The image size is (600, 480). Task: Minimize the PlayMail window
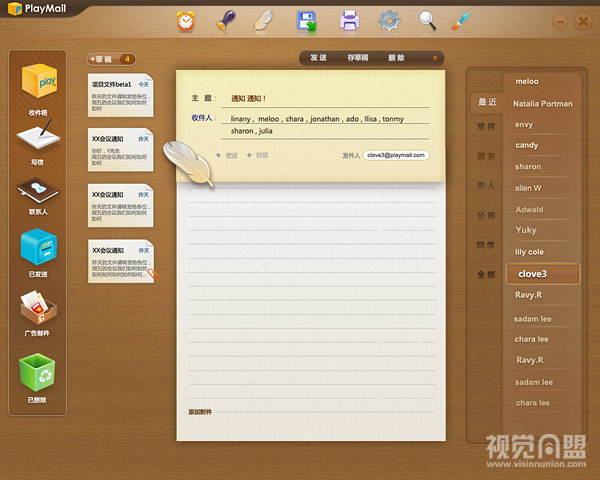(x=561, y=22)
